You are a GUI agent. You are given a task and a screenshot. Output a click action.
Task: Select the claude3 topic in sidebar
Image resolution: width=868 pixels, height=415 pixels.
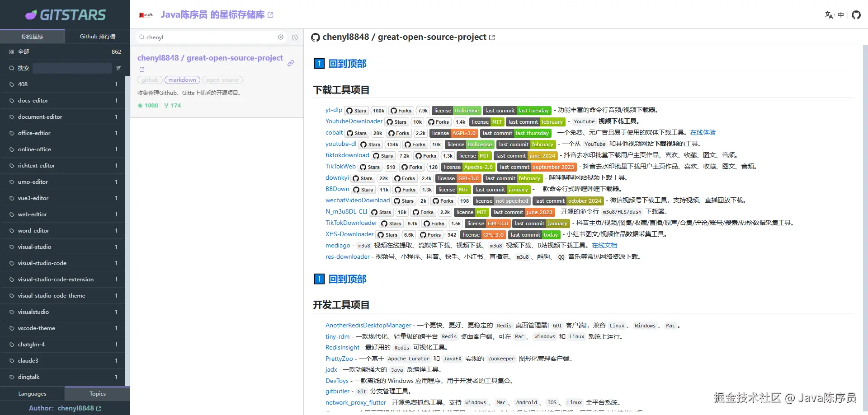coord(62,361)
